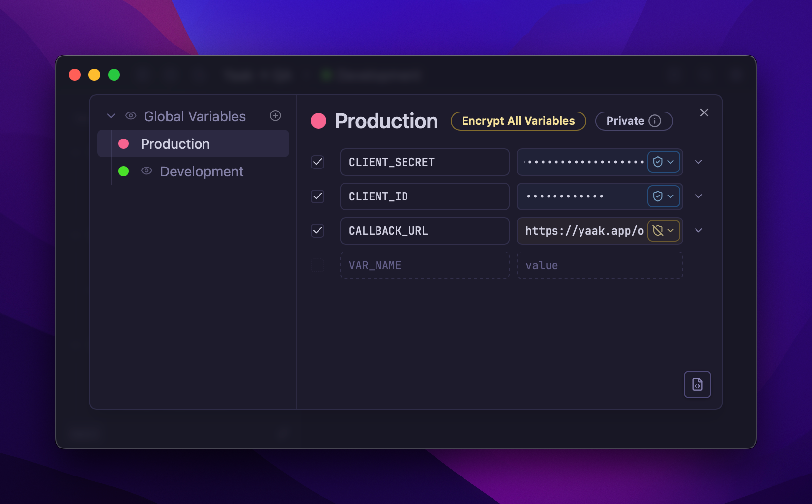The width and height of the screenshot is (812, 504).
Task: Uncheck the CLIENT_SECRET variable checkbox
Action: (318, 162)
